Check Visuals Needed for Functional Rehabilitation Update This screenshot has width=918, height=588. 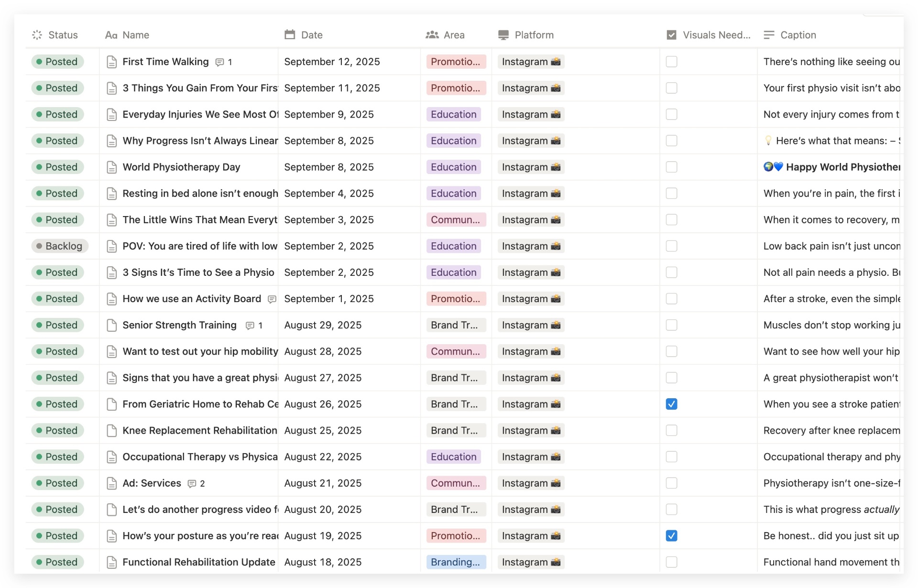pyautogui.click(x=671, y=562)
